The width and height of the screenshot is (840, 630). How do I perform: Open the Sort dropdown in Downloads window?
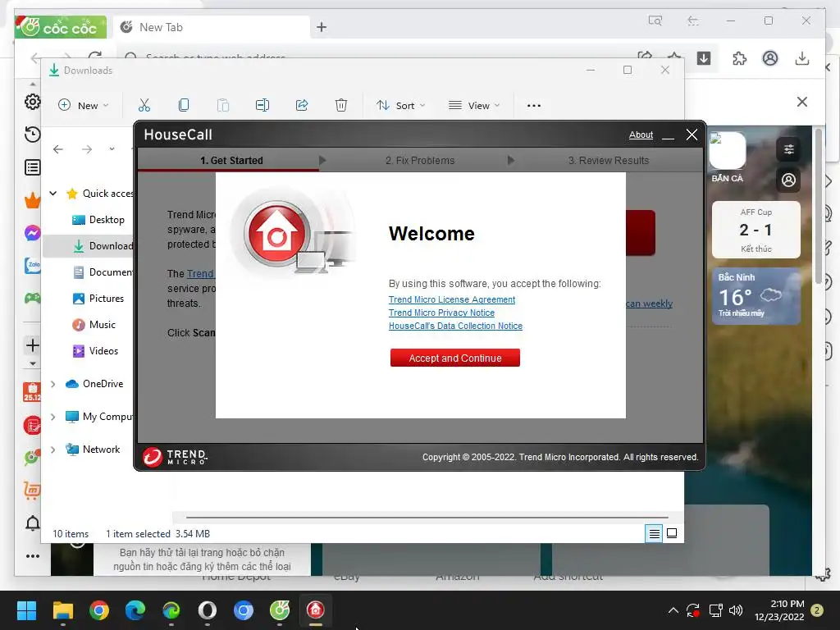tap(400, 105)
